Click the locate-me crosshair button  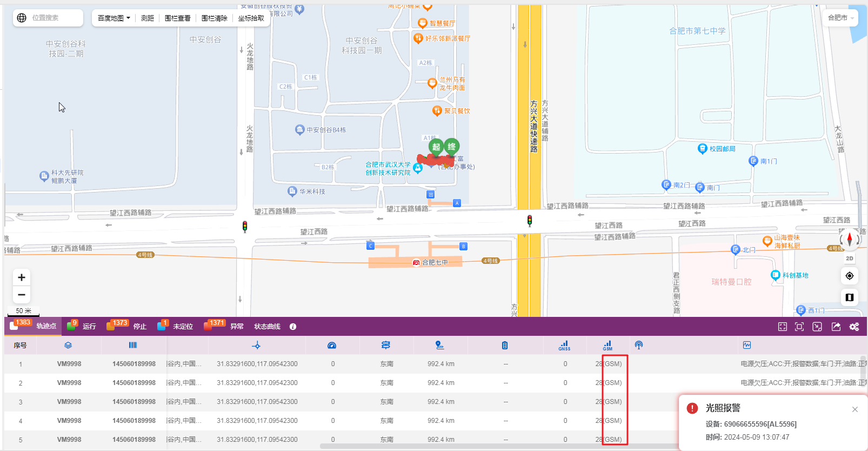tap(849, 276)
